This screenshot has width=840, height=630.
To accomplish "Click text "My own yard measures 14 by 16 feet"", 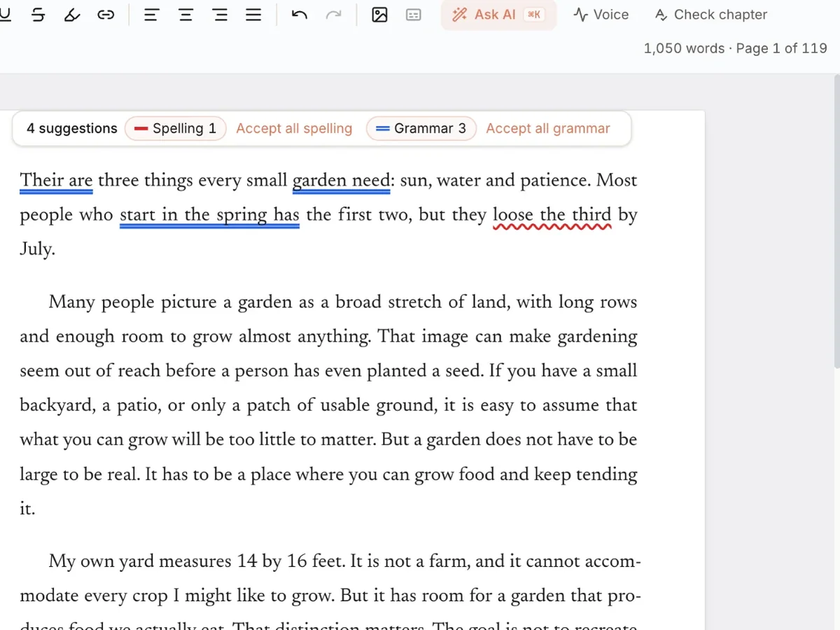I will [196, 561].
